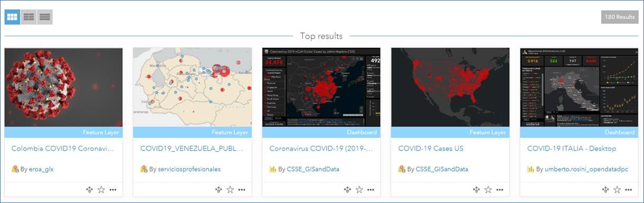Click move icon on Coronavirus COVID-19 dashboard card
Viewport: 644px width, 203px height.
coord(347,190)
